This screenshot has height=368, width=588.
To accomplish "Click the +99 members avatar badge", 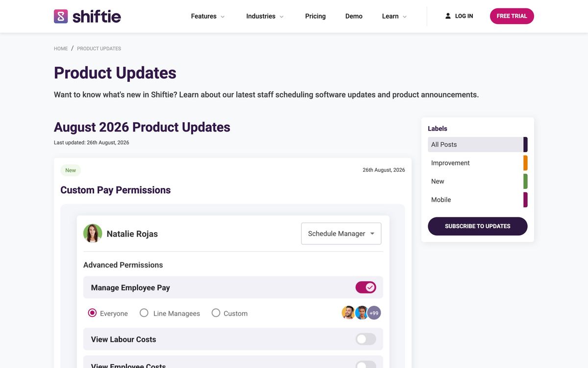I will click(x=374, y=313).
